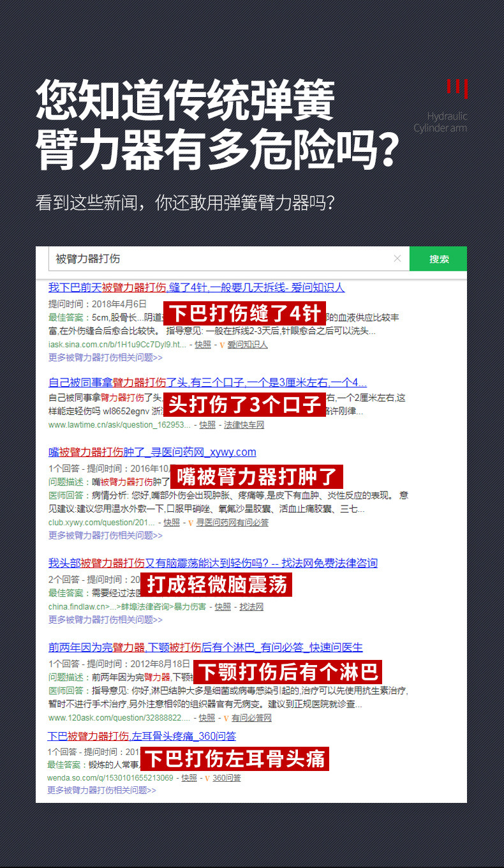Click the red banner 下巴打伤左耳骨头痛

coord(235,758)
